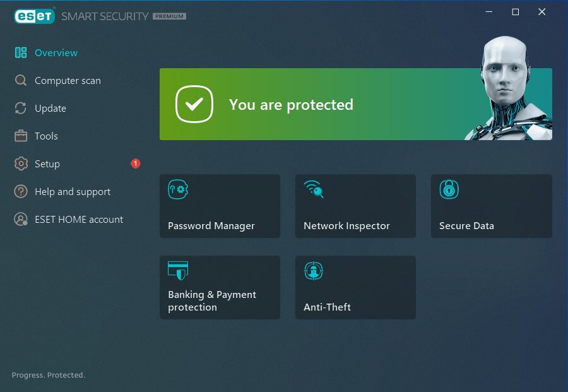Click the Computer scan magnifier icon
This screenshot has width=568, height=392.
pos(21,80)
